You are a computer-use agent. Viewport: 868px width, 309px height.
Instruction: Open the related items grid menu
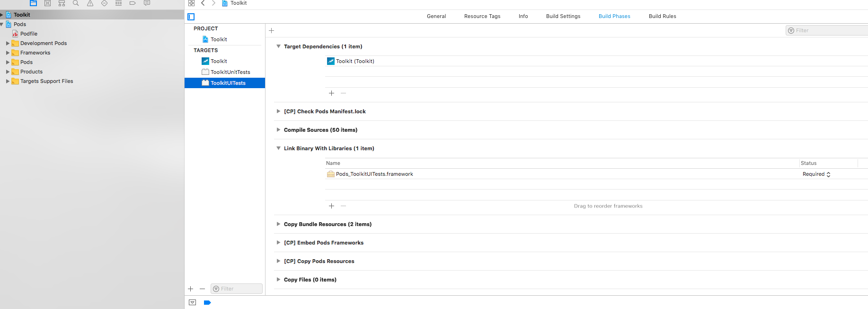[x=191, y=3]
